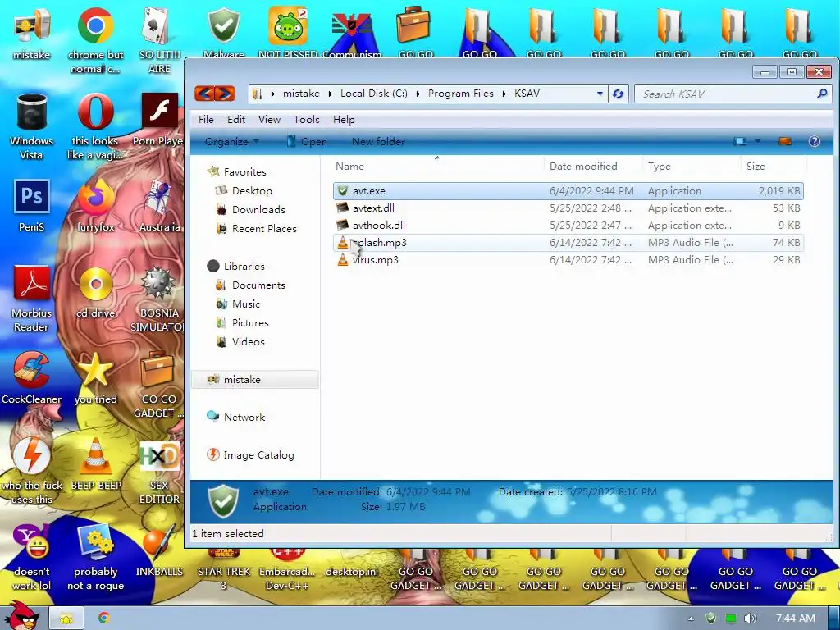The height and width of the screenshot is (630, 840).
Task: Click the Angry Bird start button
Action: coord(21,616)
